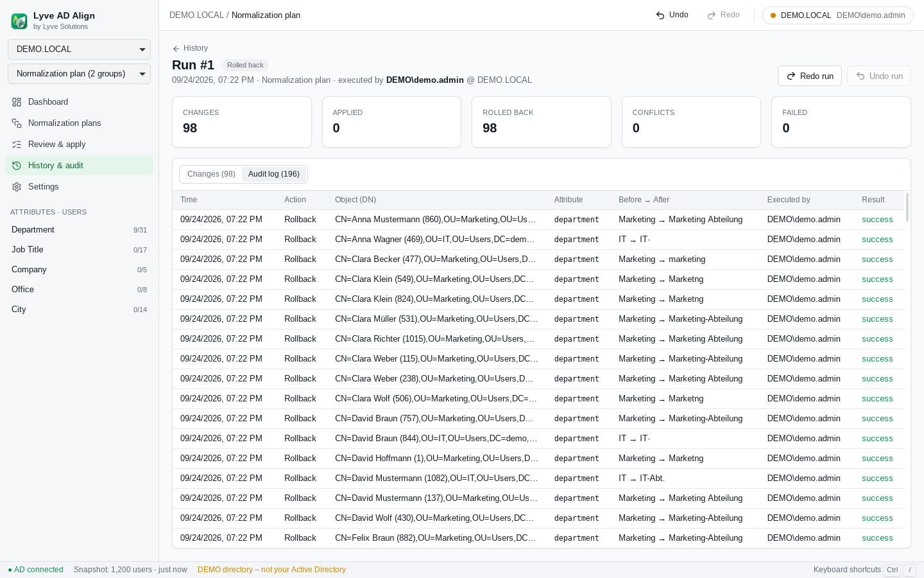Viewport: 924px width, 578px height.
Task: Select the Office attribute
Action: (79, 290)
